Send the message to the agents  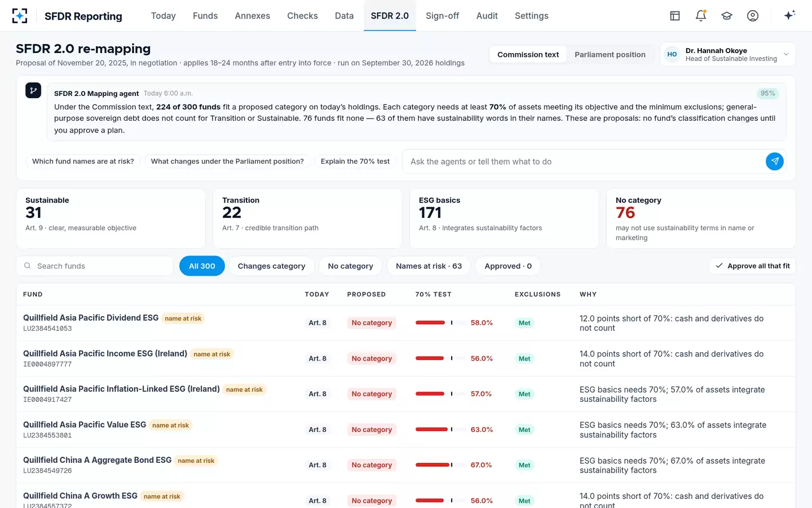point(775,161)
